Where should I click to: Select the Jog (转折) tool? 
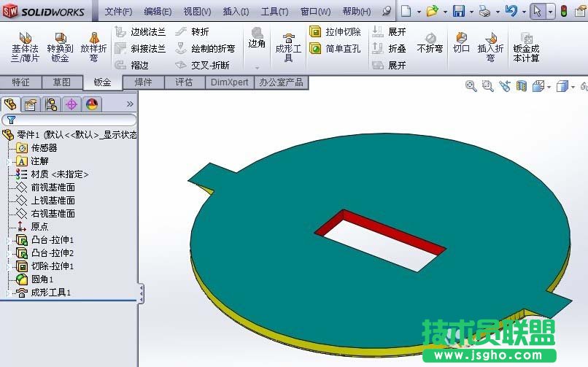tap(192, 32)
